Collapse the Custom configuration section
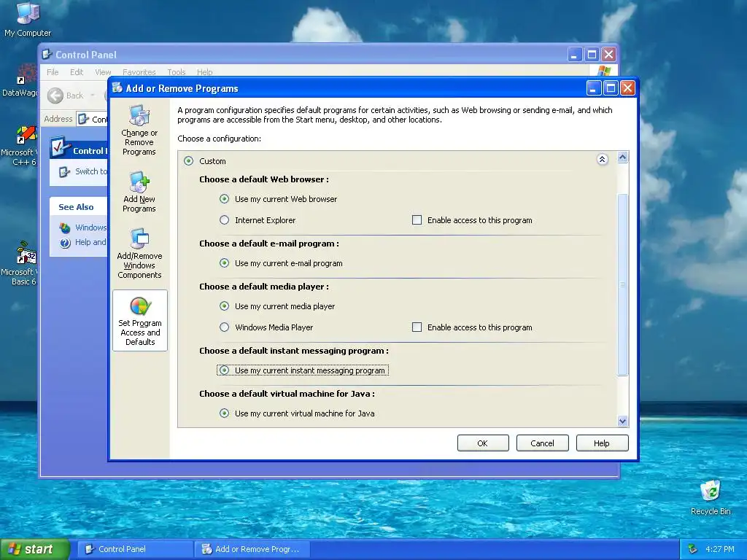 602,159
